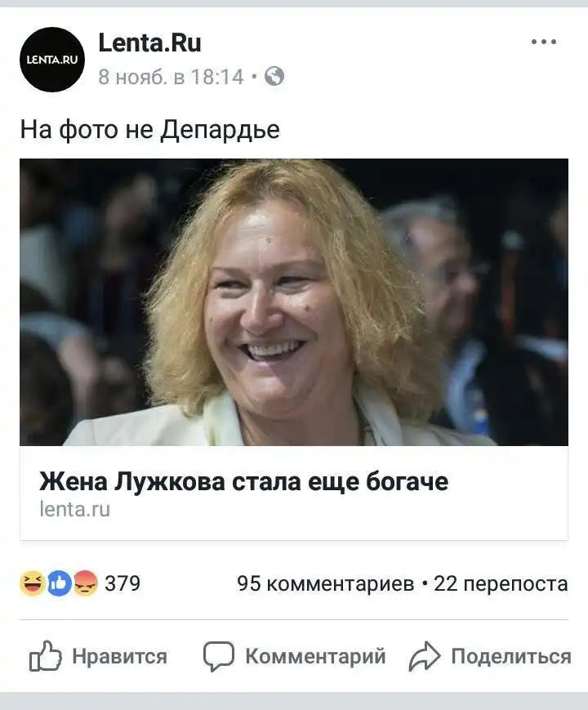The height and width of the screenshot is (710, 588).
Task: Open the post timestamp 8 нояб. в 18:14
Action: [171, 77]
